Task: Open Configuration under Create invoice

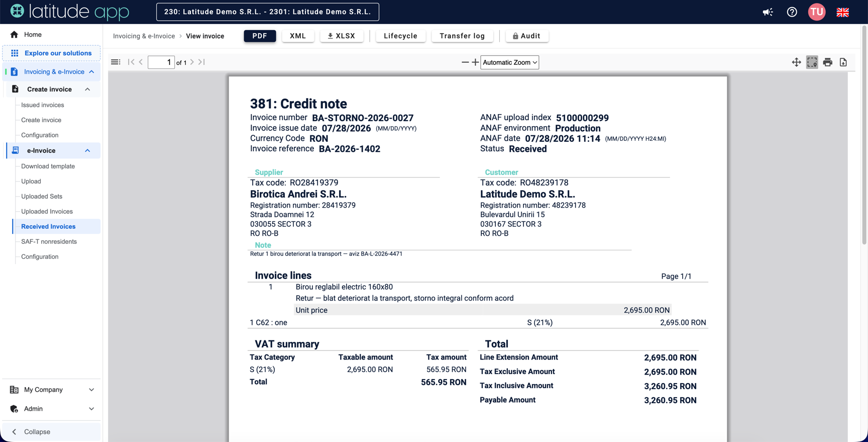Action: click(x=40, y=135)
